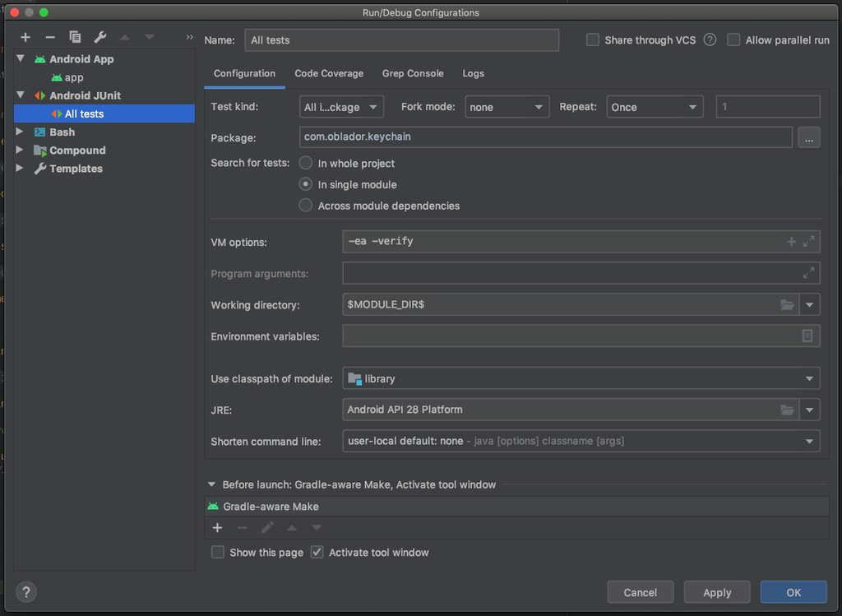The width and height of the screenshot is (842, 616).
Task: Edit the before launch task
Action: (267, 528)
